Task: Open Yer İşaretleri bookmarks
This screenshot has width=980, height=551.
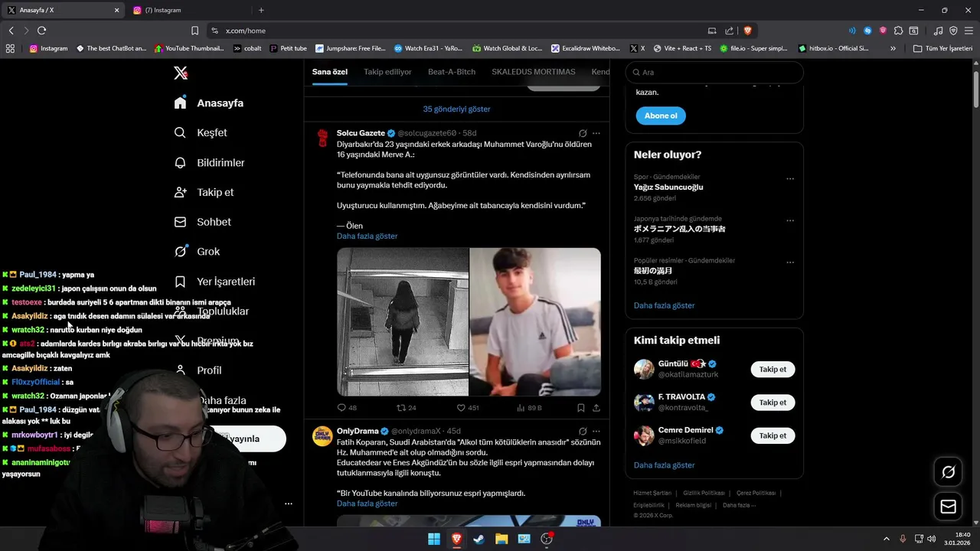Action: click(214, 281)
